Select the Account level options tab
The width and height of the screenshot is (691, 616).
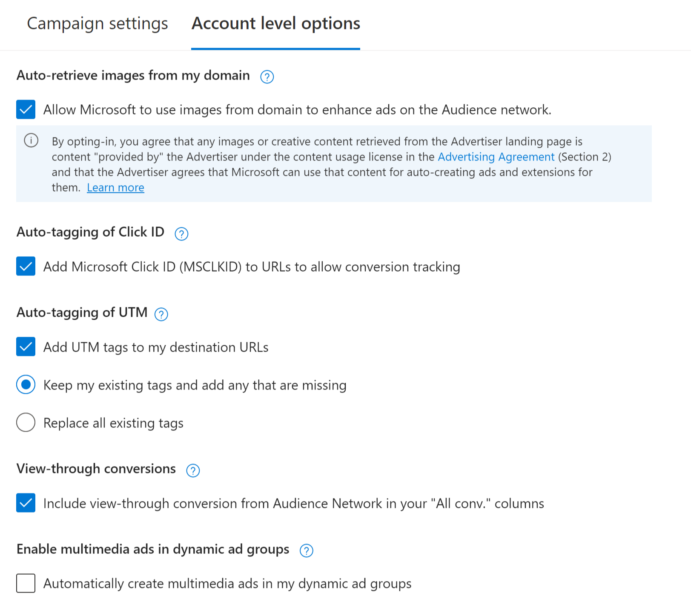click(x=275, y=23)
